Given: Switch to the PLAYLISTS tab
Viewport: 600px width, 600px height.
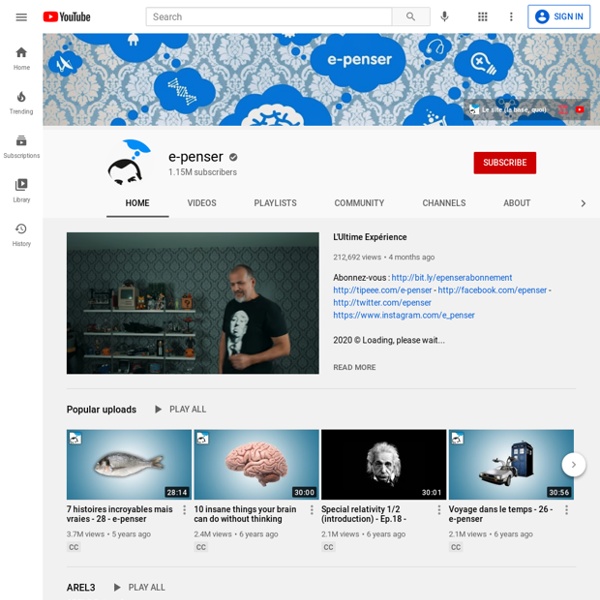Looking at the screenshot, I should point(275,203).
